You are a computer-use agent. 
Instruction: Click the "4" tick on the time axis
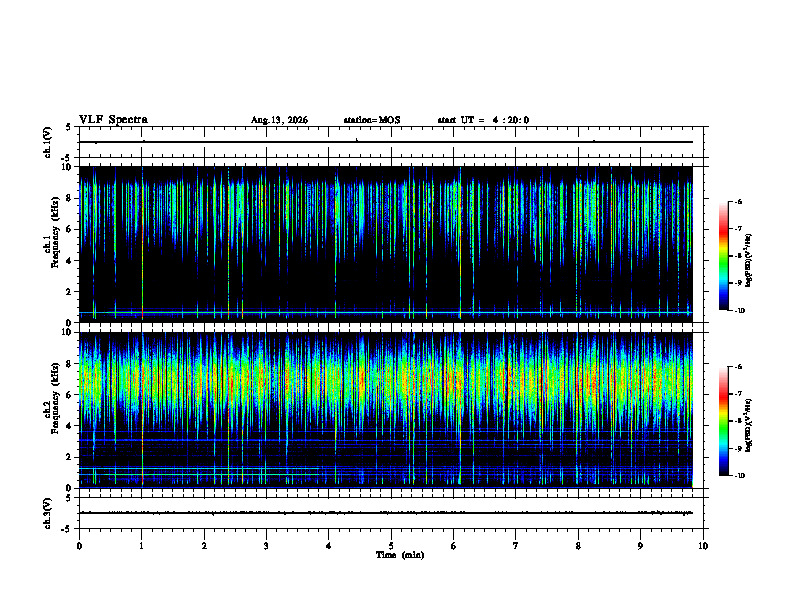click(x=329, y=546)
